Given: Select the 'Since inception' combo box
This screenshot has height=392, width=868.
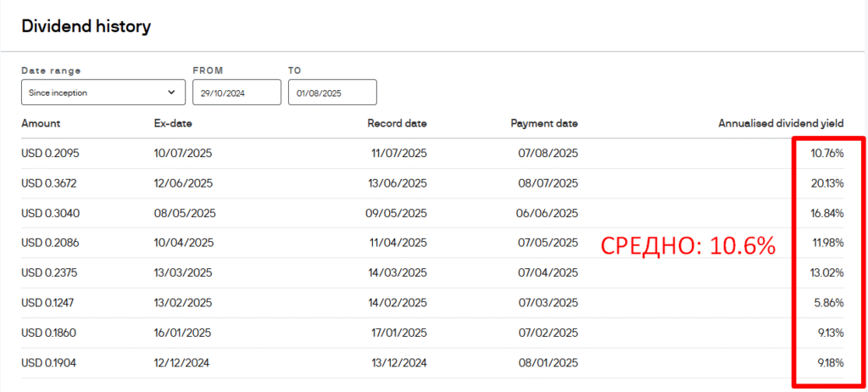Looking at the screenshot, I should click(x=103, y=92).
